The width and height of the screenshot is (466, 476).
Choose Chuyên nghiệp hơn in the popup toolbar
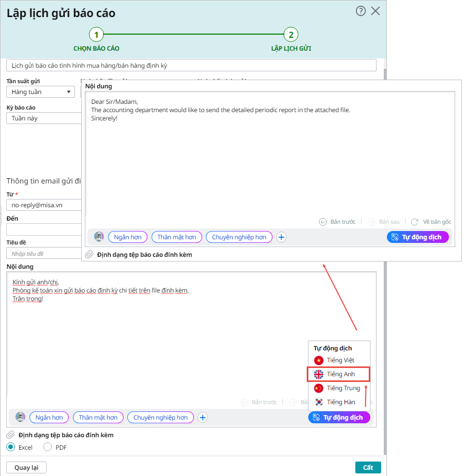(x=239, y=237)
